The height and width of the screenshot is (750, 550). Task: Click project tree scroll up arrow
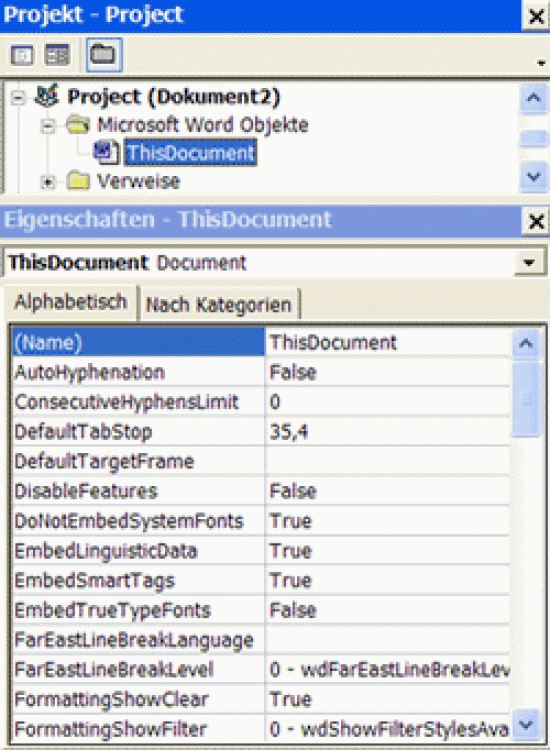533,98
